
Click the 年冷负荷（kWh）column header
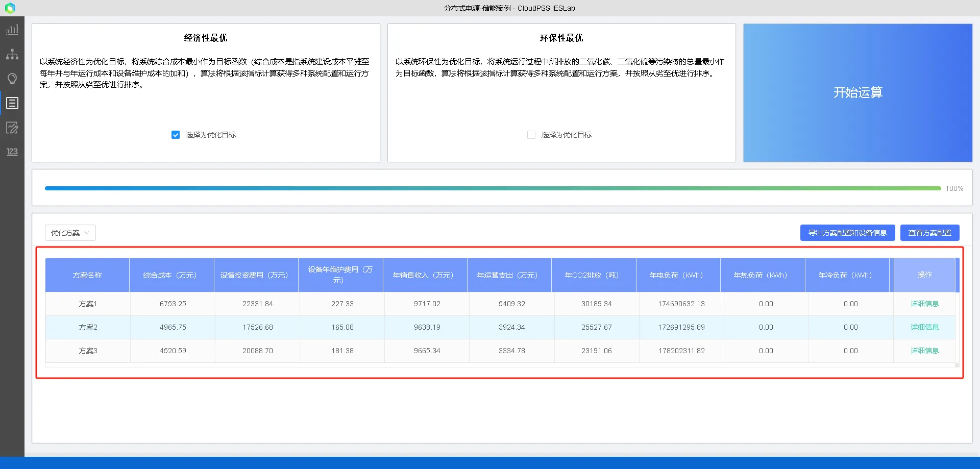coord(847,275)
